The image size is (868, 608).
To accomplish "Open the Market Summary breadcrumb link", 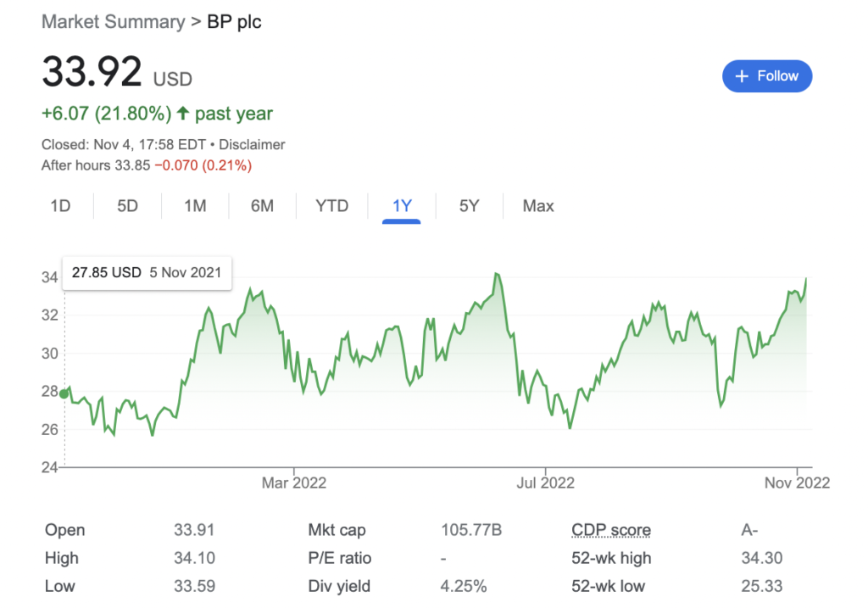I will pos(114,21).
